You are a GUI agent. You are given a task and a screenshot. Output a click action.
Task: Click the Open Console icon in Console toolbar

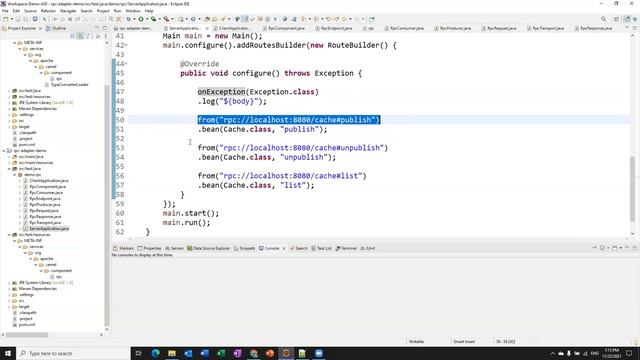pos(615,248)
